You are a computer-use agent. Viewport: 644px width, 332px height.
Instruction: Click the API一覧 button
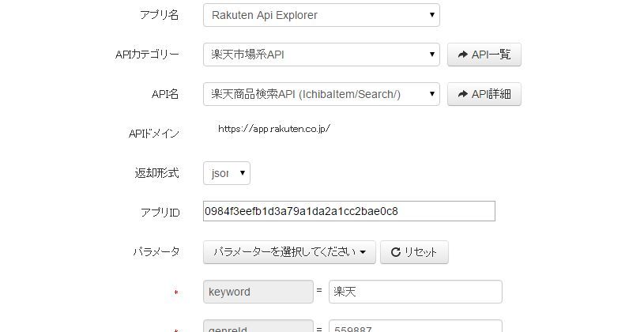484,55
